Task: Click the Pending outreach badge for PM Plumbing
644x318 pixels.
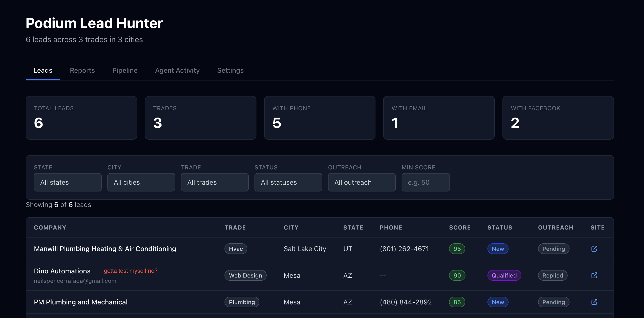Action: tap(553, 302)
